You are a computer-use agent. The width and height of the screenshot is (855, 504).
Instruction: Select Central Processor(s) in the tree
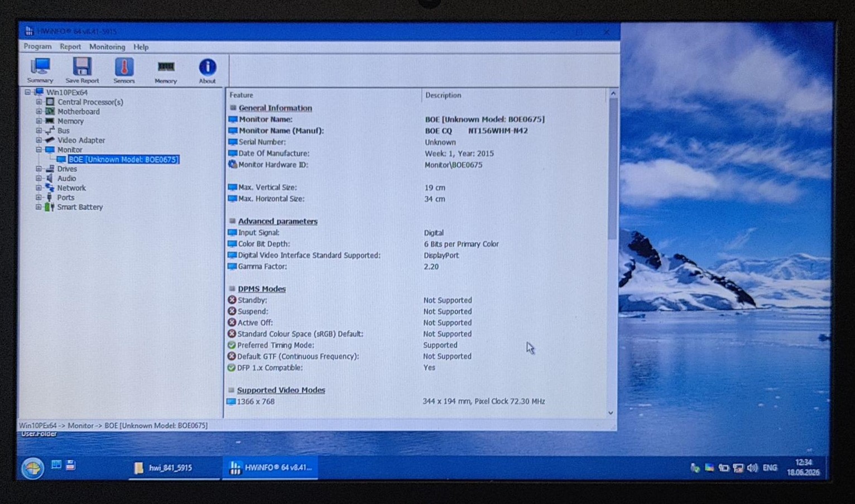[x=90, y=102]
